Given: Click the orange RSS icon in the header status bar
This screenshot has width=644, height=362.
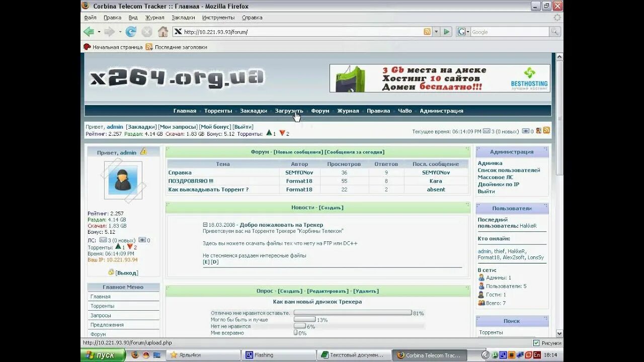Looking at the screenshot, I should [x=546, y=131].
